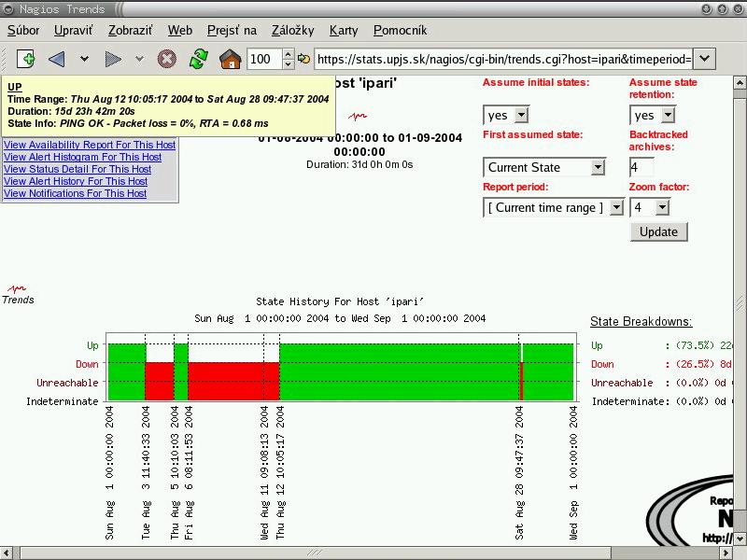Open the First assumed state combo box
The image size is (747, 560).
pyautogui.click(x=544, y=167)
